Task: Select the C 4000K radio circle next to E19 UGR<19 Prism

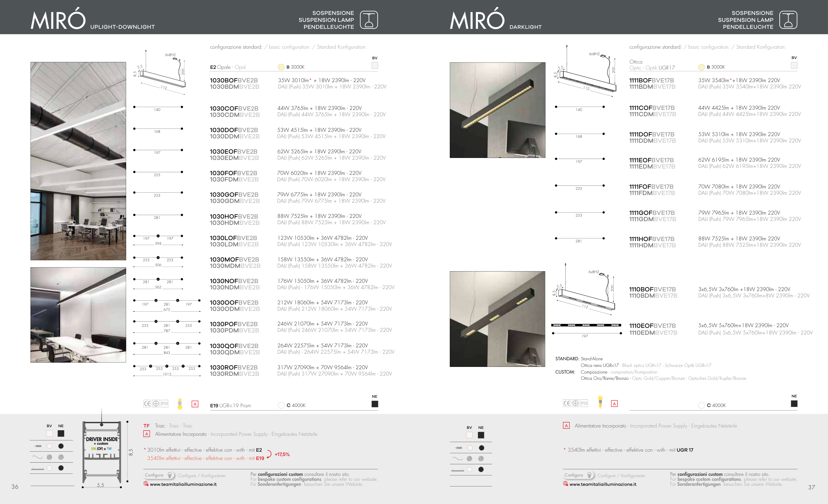Action: tap(281, 406)
